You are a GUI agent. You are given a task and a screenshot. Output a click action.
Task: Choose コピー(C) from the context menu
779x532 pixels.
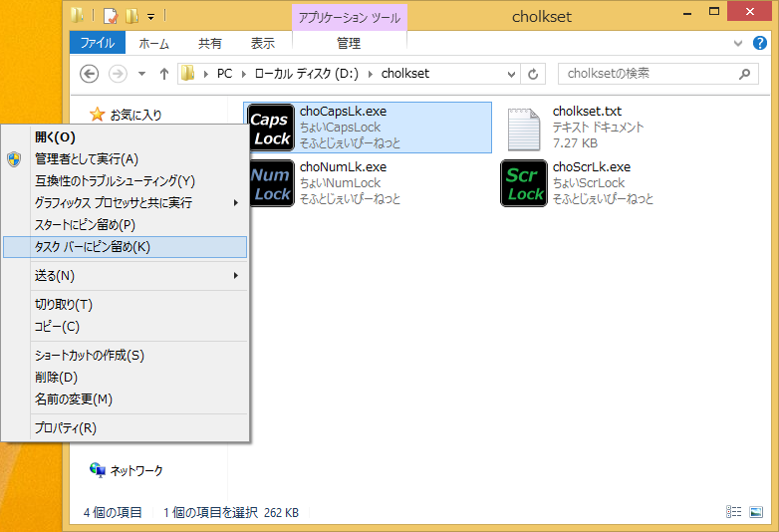click(x=126, y=327)
